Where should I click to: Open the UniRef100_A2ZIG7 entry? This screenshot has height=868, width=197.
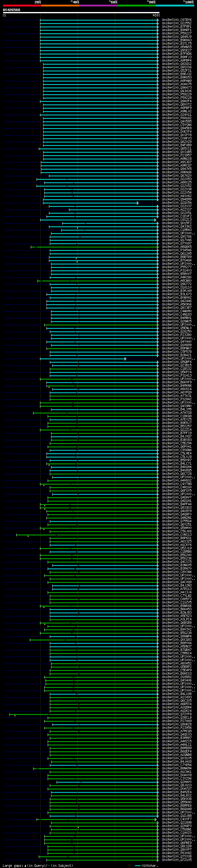point(176,210)
